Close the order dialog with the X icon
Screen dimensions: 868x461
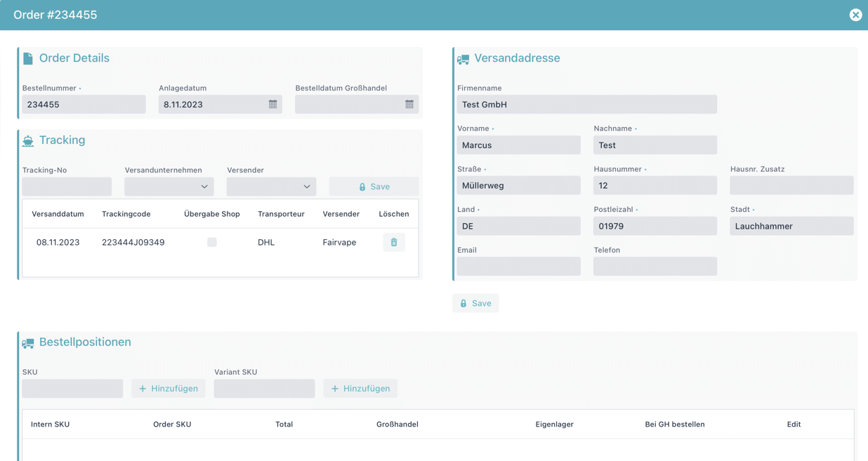coord(855,15)
